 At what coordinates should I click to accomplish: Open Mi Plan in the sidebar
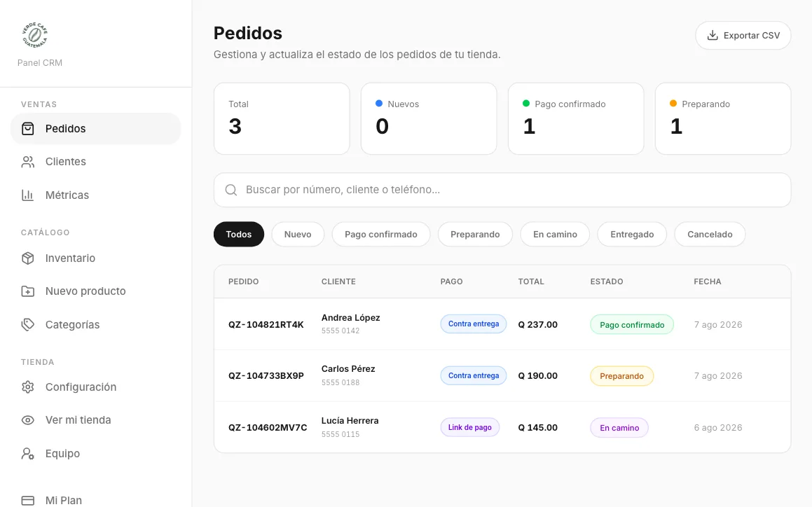pyautogui.click(x=96, y=500)
